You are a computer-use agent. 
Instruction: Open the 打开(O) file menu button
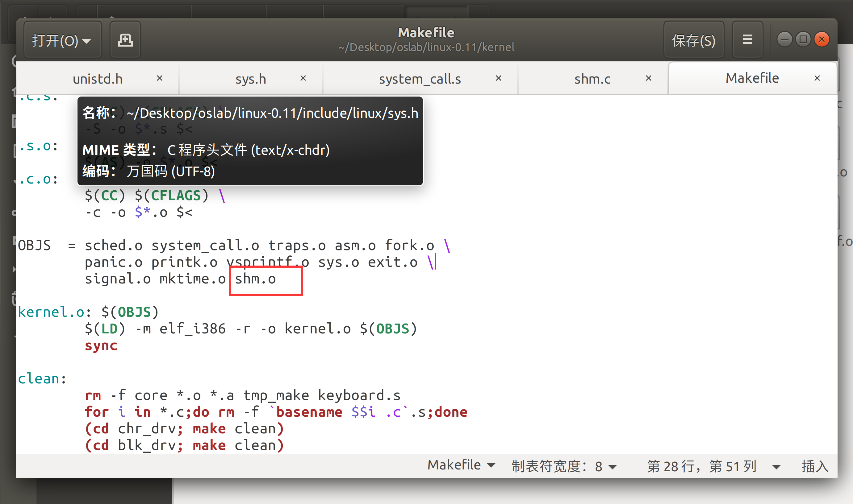click(x=63, y=40)
